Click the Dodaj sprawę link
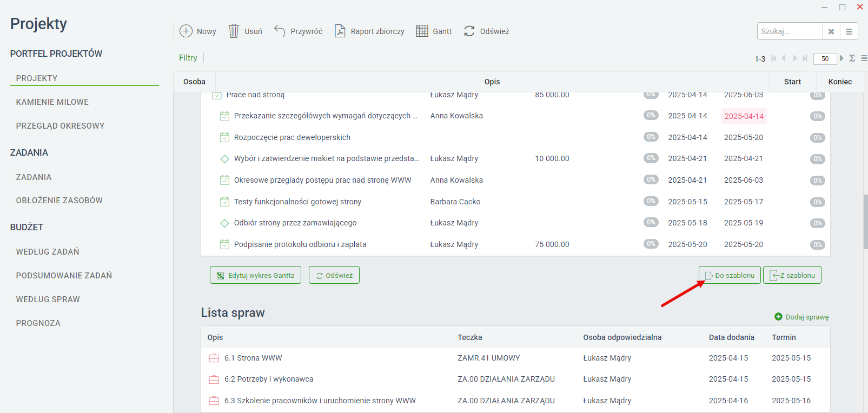 click(x=807, y=317)
